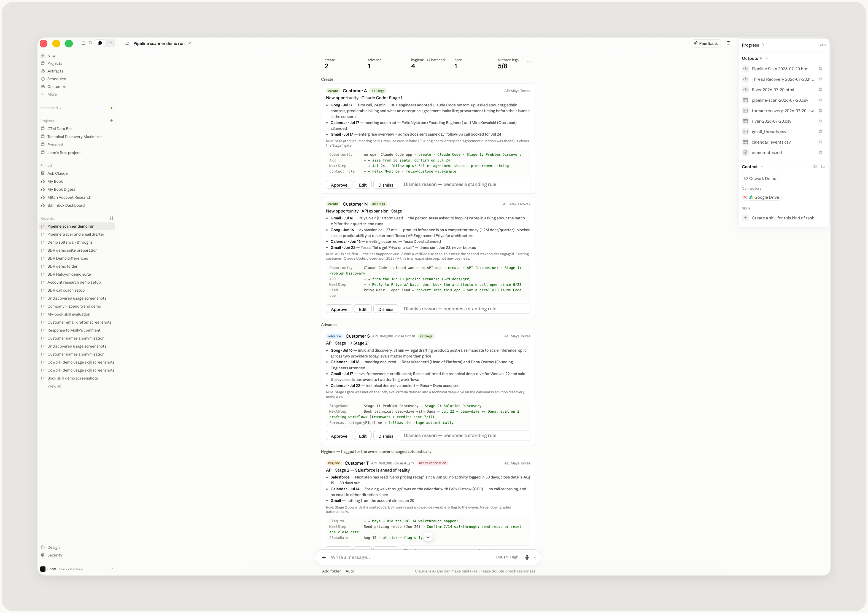Click View all recents link
Image resolution: width=868 pixels, height=613 pixels.
[x=54, y=386]
